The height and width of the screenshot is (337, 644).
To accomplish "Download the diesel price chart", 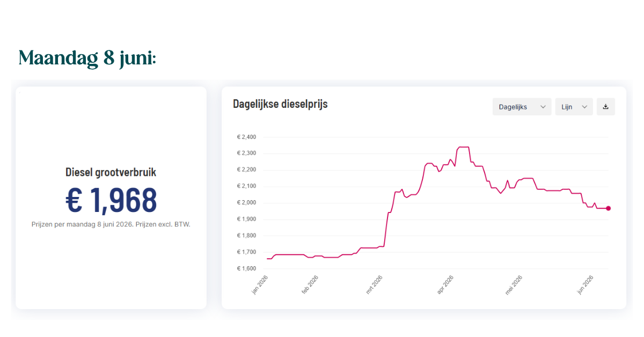I will (x=606, y=107).
